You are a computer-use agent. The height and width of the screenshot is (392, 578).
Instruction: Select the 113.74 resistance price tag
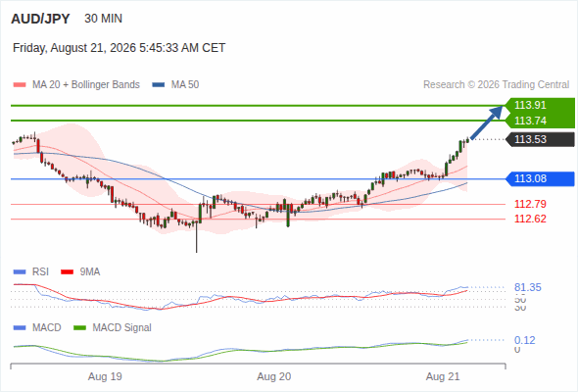click(x=540, y=121)
